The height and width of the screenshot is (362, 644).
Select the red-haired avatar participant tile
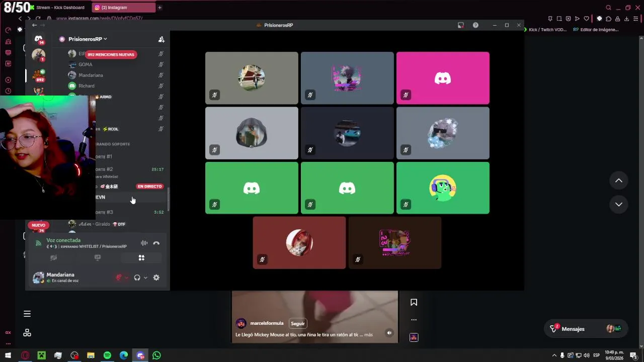[299, 242]
